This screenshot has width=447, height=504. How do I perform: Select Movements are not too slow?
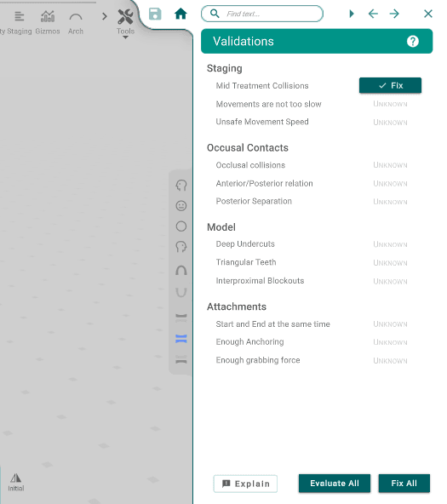pos(269,104)
